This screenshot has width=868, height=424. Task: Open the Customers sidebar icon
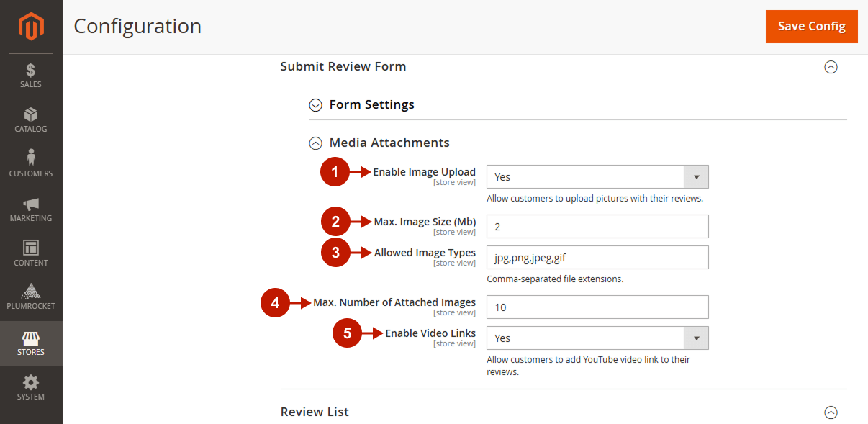31,158
